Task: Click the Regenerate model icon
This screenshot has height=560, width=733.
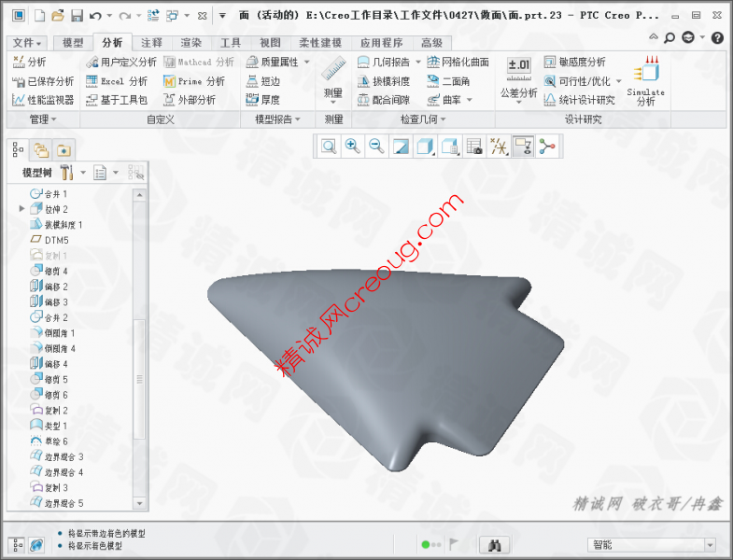Action: pyautogui.click(x=153, y=16)
